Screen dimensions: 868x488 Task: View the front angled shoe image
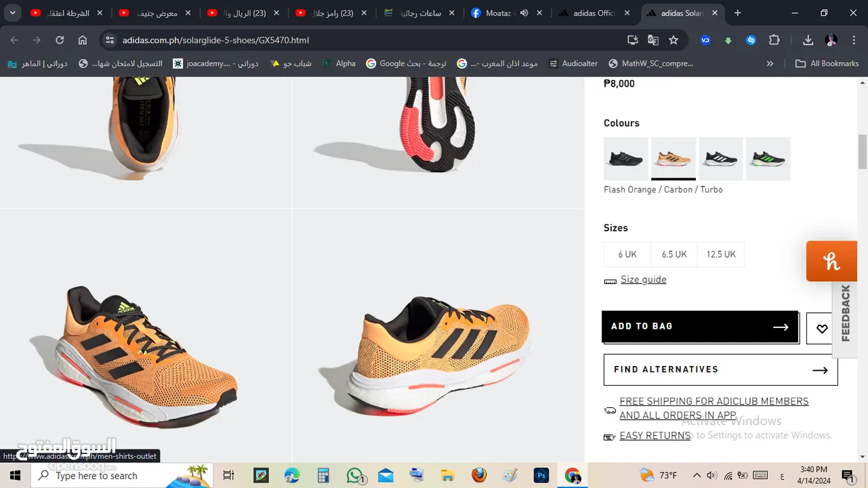146,336
